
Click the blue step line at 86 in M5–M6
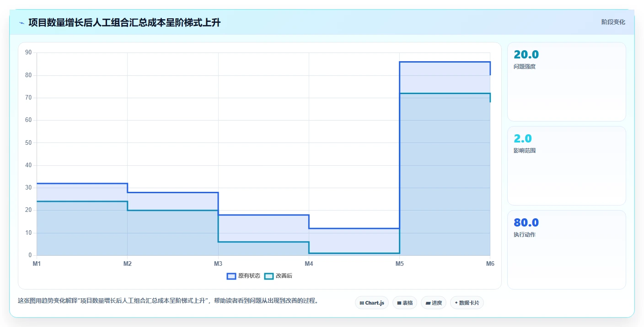click(445, 62)
